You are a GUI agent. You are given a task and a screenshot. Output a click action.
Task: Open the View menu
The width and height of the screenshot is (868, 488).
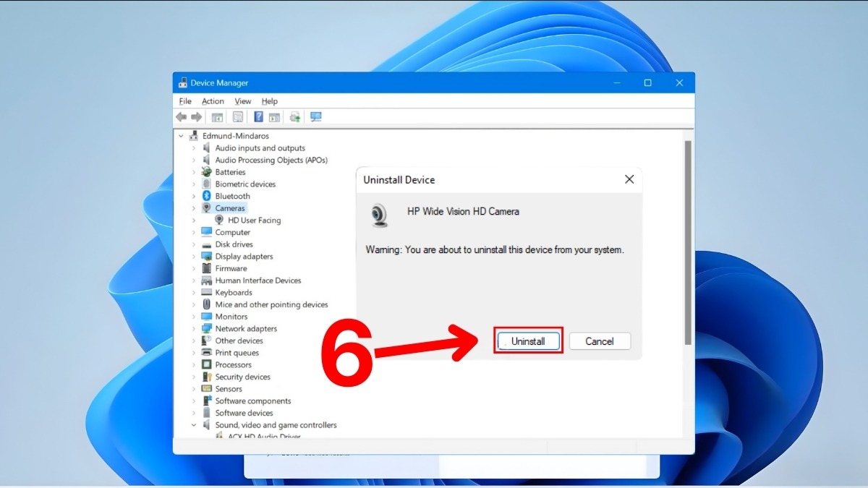[243, 101]
